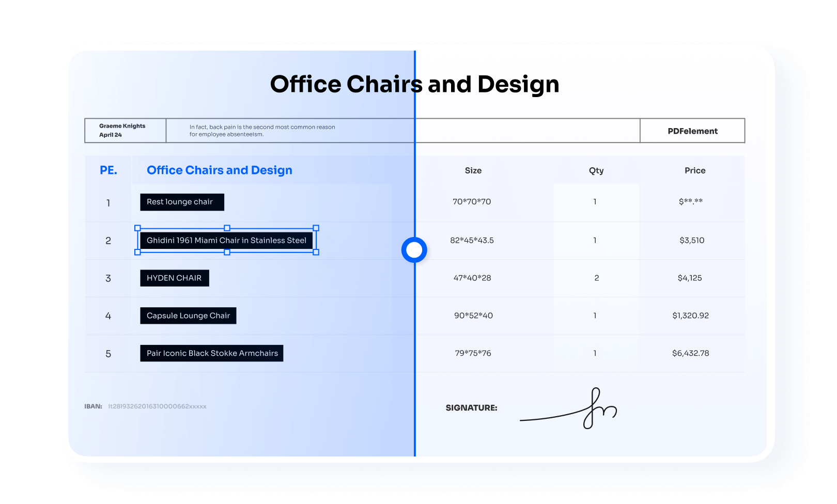Click the 'Graeme Knights' name text
This screenshot has width=837, height=504.
pyautogui.click(x=122, y=126)
